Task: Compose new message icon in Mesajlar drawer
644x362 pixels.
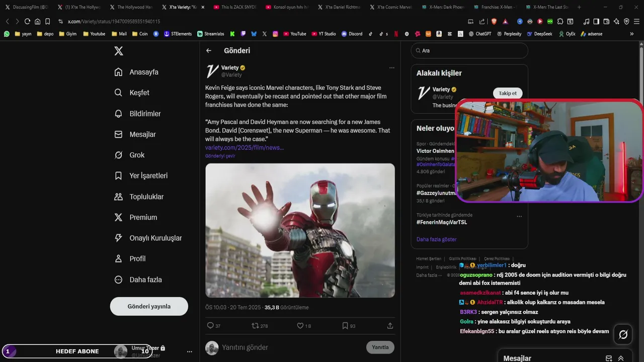Action: 609,358
